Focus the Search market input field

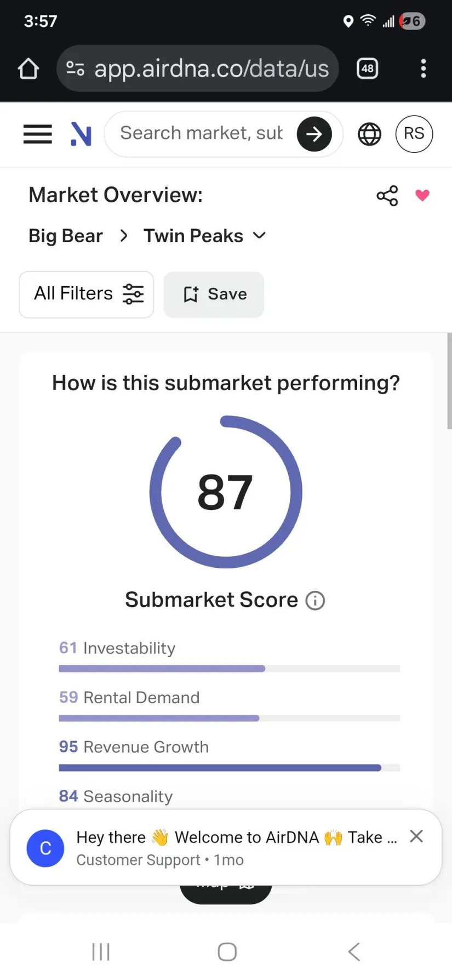coord(202,134)
